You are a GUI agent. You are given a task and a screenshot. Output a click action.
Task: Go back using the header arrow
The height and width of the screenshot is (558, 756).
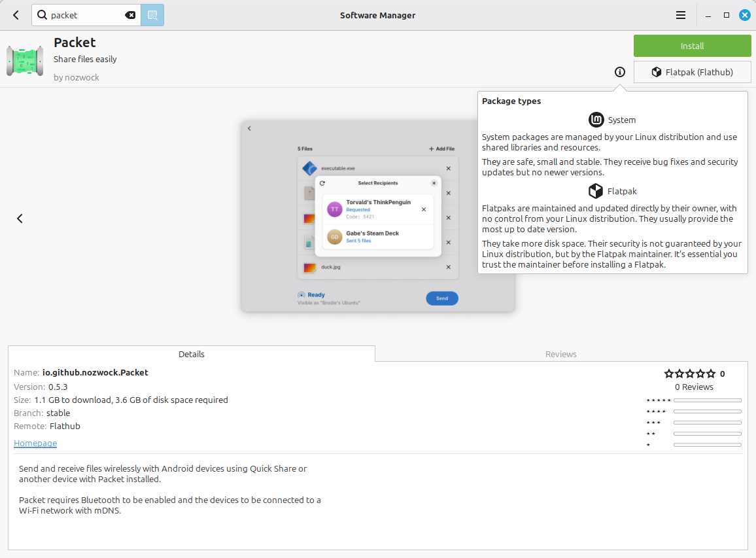16,15
